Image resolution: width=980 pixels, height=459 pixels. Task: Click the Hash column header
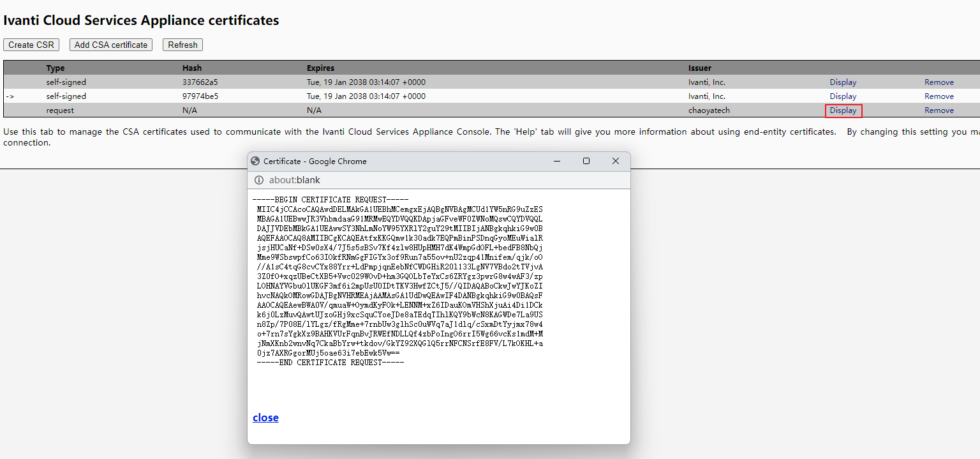pos(191,68)
